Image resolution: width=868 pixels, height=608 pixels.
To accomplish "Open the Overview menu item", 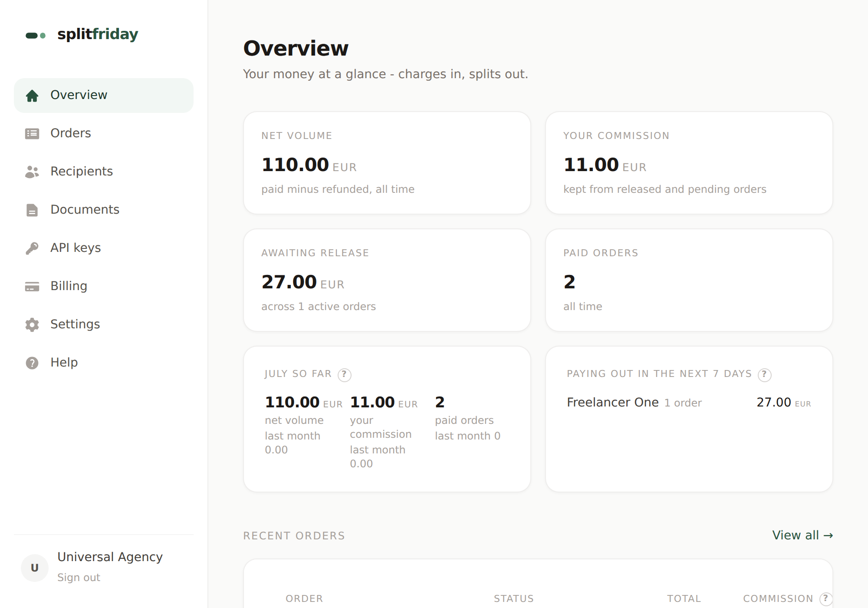I will tap(104, 95).
